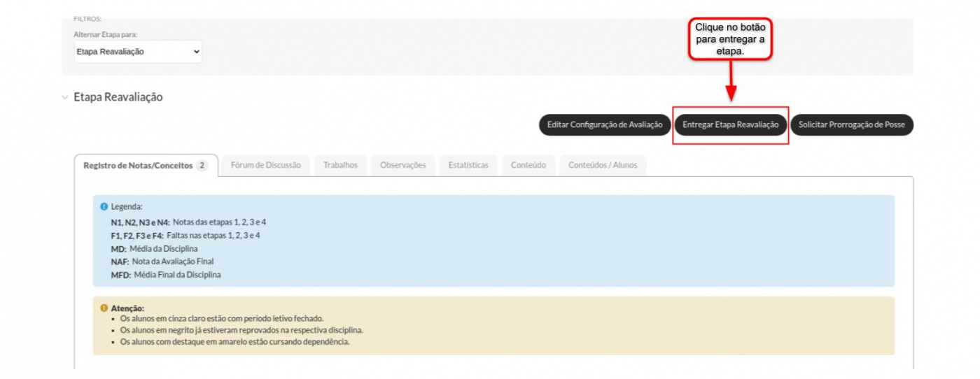Click note about alunos em cinza claro
Image resolution: width=980 pixels, height=379 pixels.
222,318
